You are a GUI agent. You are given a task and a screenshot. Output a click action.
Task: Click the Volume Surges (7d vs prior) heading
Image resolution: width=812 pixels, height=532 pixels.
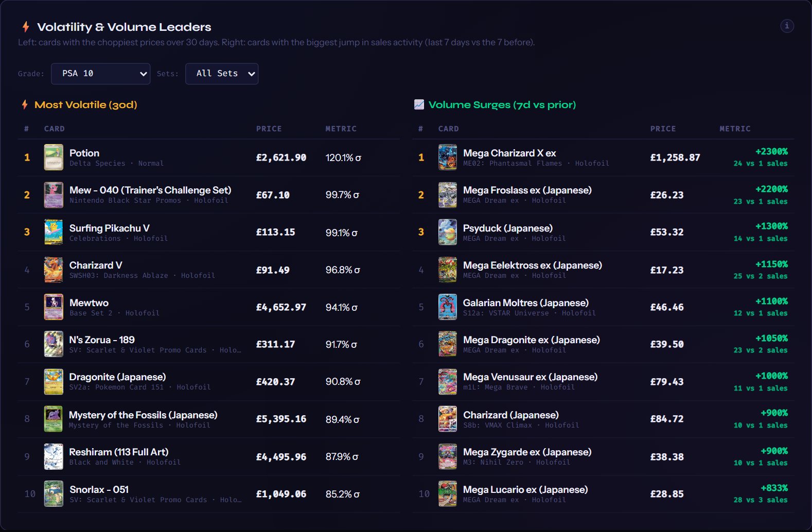(502, 104)
